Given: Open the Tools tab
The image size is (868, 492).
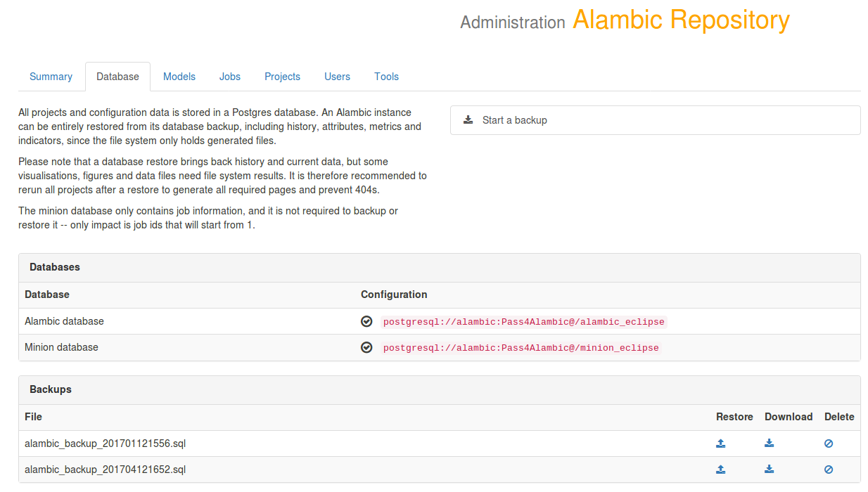Looking at the screenshot, I should pos(386,76).
